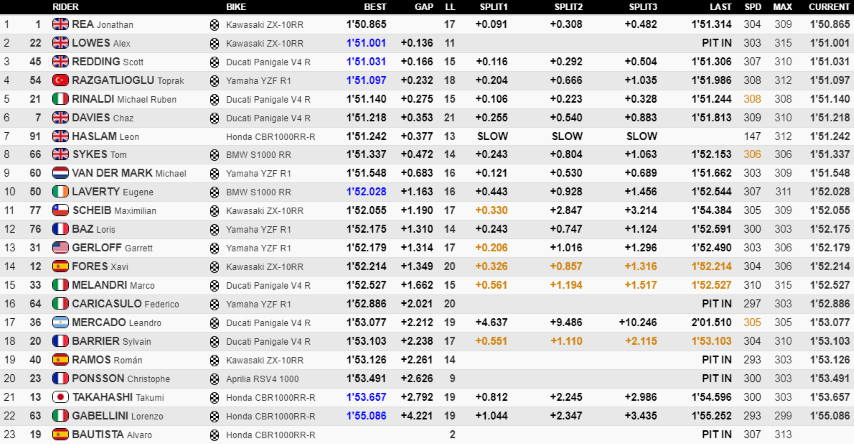Viewport: 854px width, 444px height.
Task: Click the MAX column header
Action: pos(783,7)
